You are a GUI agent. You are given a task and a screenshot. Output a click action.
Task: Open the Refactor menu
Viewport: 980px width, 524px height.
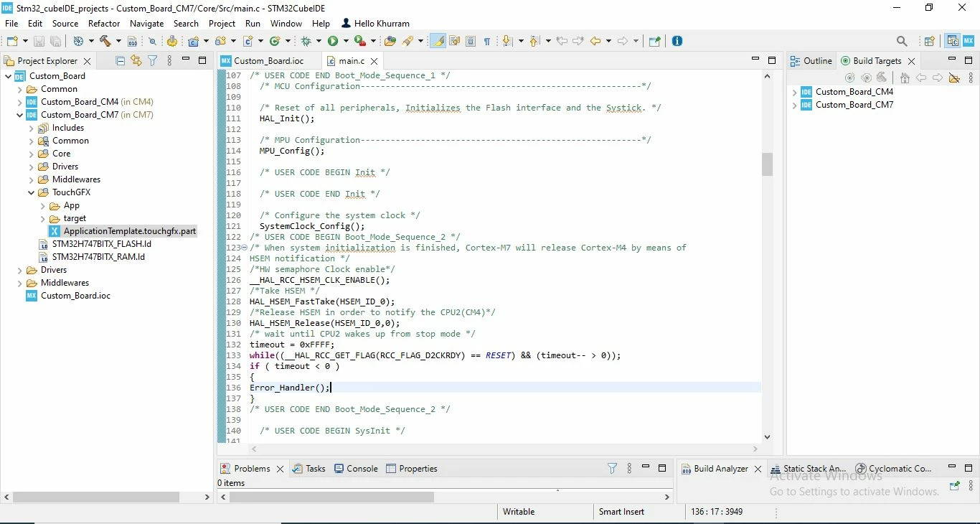tap(104, 24)
